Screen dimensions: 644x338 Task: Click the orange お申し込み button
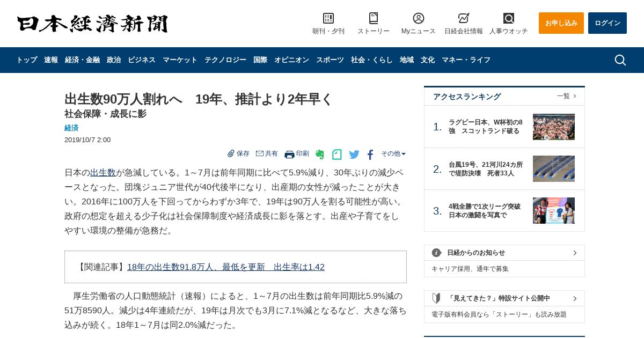(561, 23)
